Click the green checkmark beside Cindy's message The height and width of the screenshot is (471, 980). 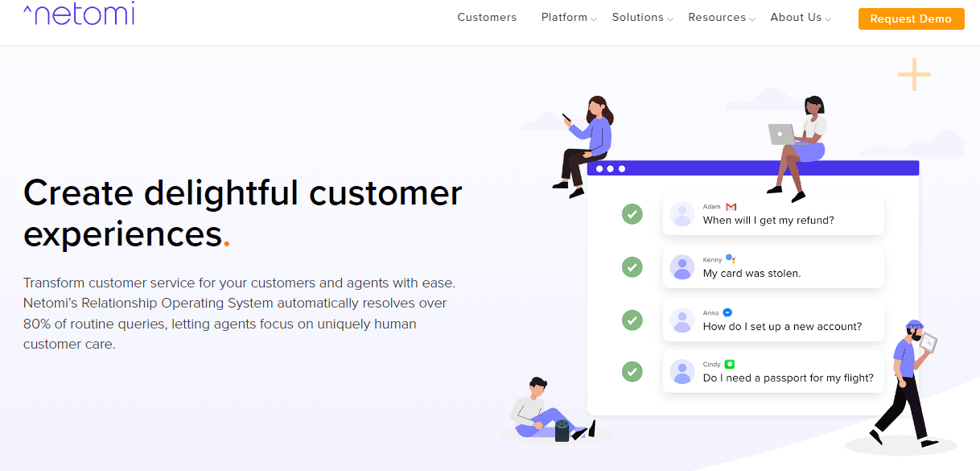tap(632, 371)
